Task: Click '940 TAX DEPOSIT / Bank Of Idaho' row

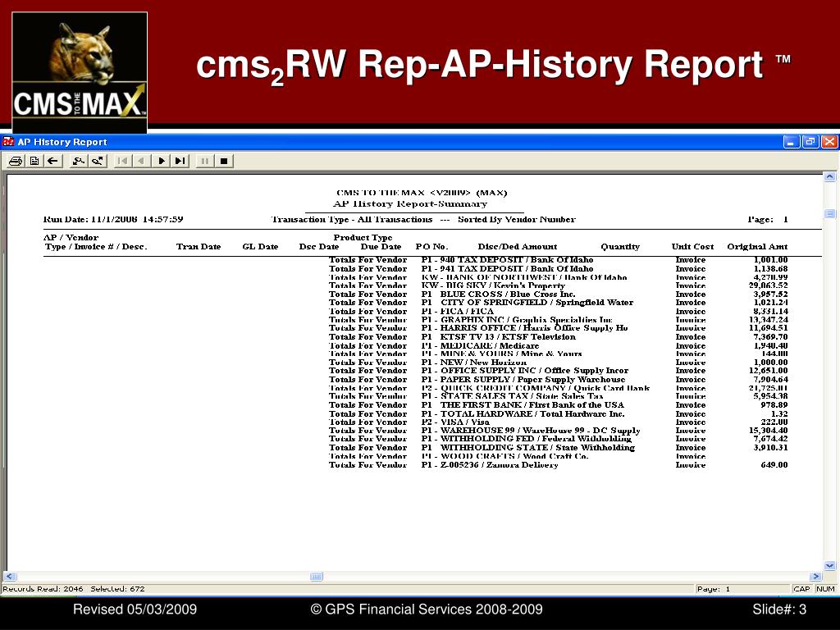Action: 558,260
